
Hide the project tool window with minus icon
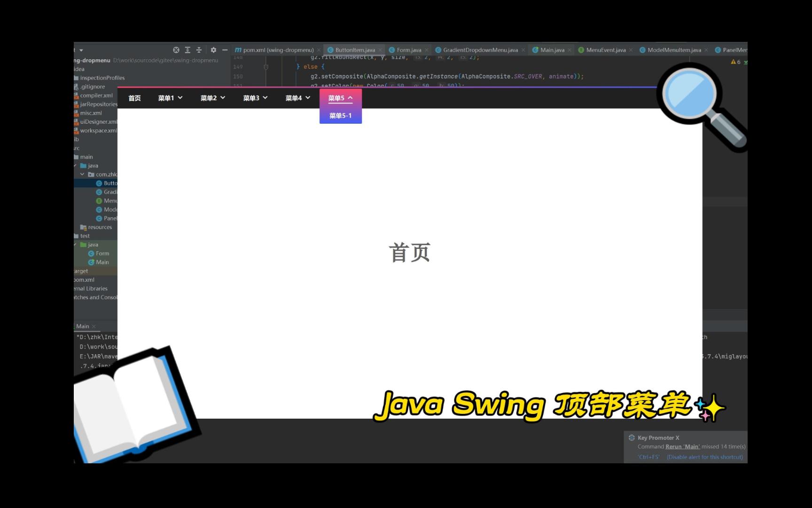[x=225, y=50]
